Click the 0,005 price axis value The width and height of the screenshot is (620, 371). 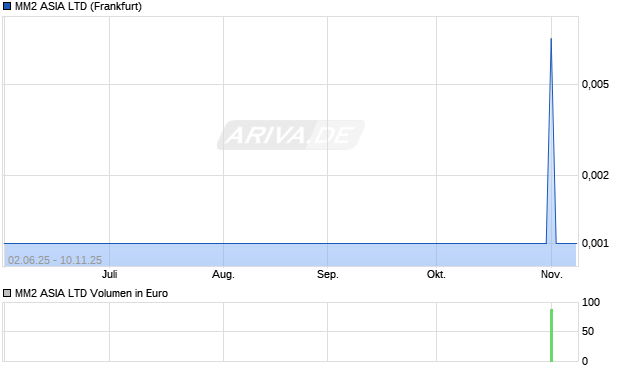[x=595, y=84]
